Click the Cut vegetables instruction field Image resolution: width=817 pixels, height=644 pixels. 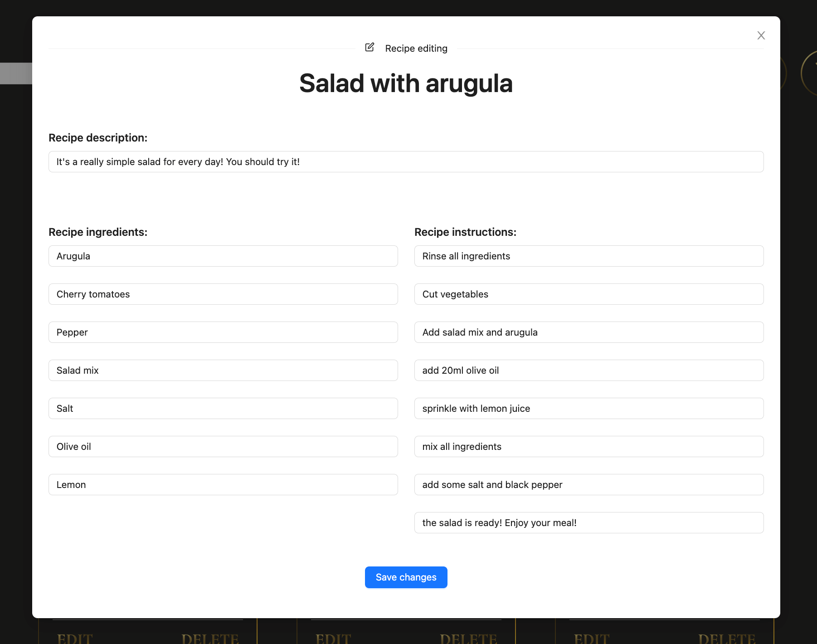[x=588, y=294]
